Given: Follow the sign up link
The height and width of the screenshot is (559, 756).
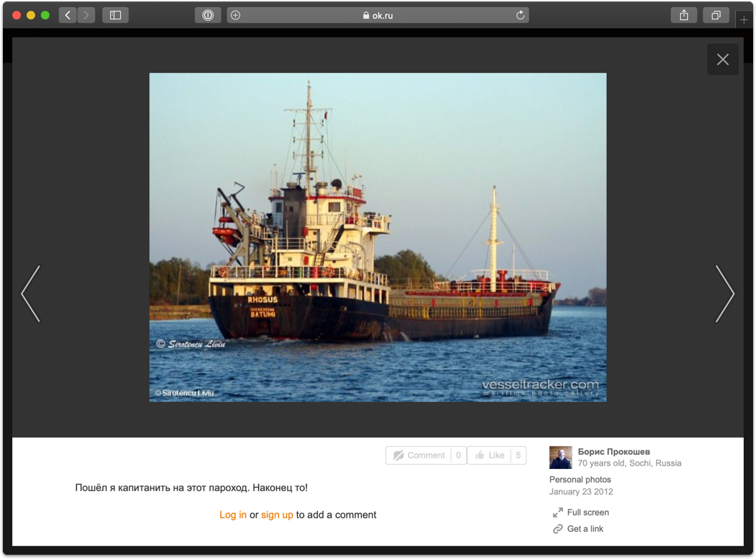Looking at the screenshot, I should [x=277, y=515].
